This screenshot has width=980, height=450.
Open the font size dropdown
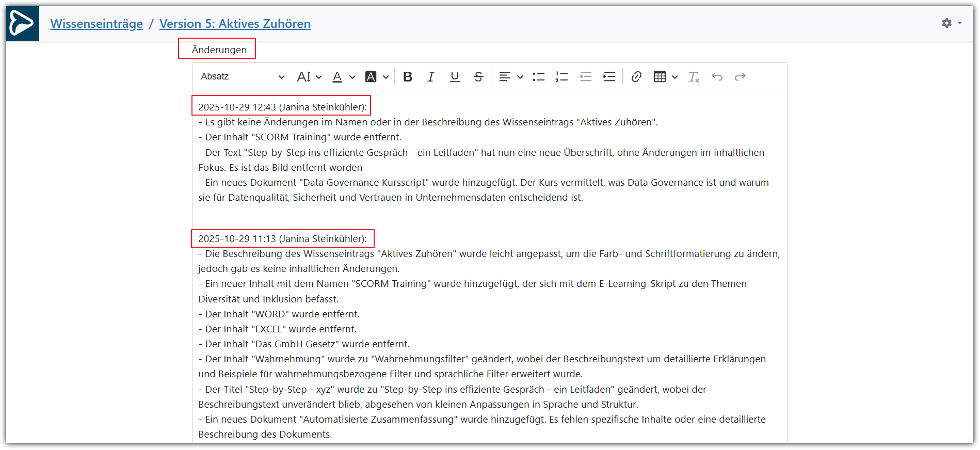(309, 77)
